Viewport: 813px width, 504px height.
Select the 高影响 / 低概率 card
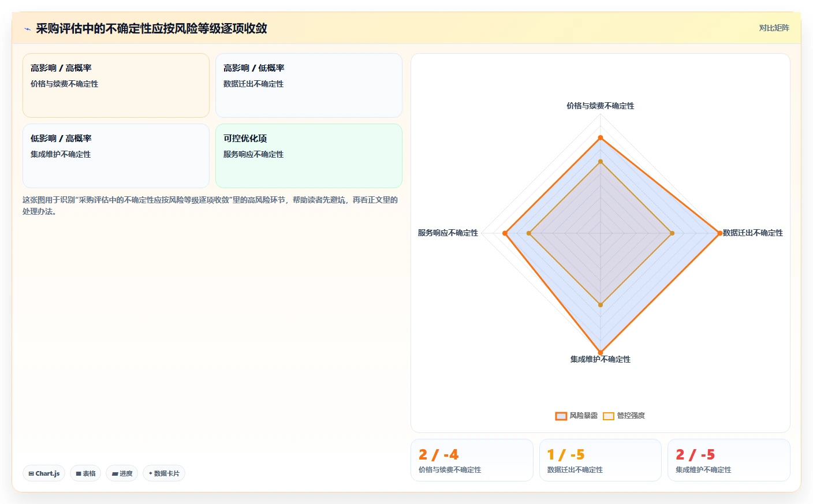point(309,85)
